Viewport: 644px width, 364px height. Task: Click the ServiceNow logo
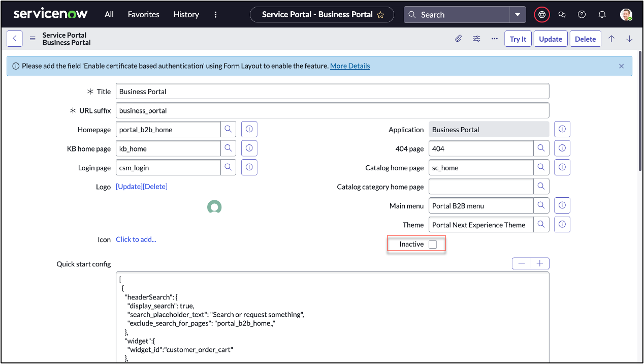point(50,14)
